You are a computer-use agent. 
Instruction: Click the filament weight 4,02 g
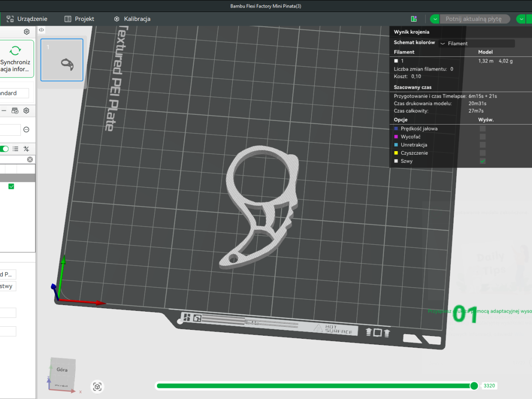[506, 61]
